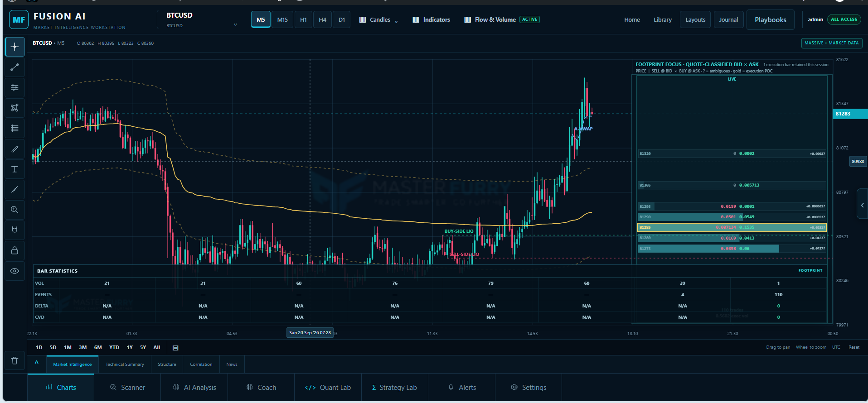This screenshot has height=403, width=868.
Task: Open the horizontal levels sliders tool
Action: pyautogui.click(x=15, y=87)
